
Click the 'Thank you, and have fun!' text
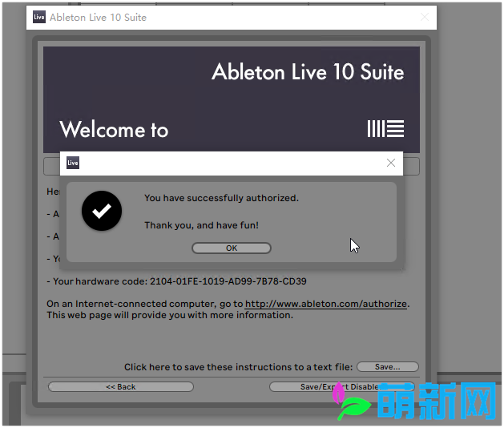202,225
